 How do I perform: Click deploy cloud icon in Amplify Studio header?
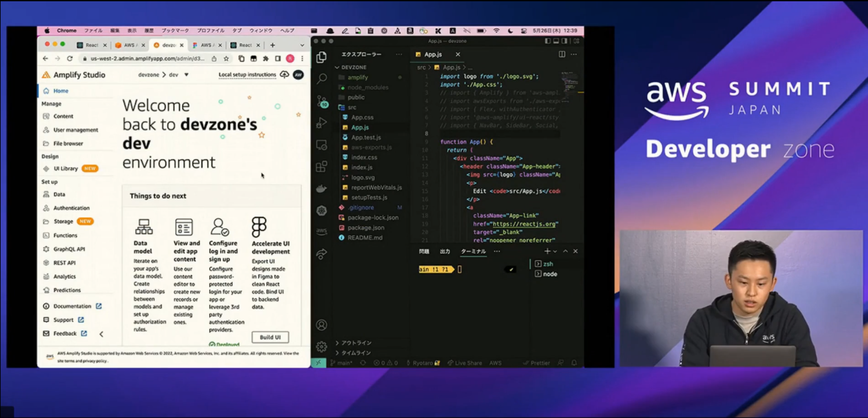[284, 75]
